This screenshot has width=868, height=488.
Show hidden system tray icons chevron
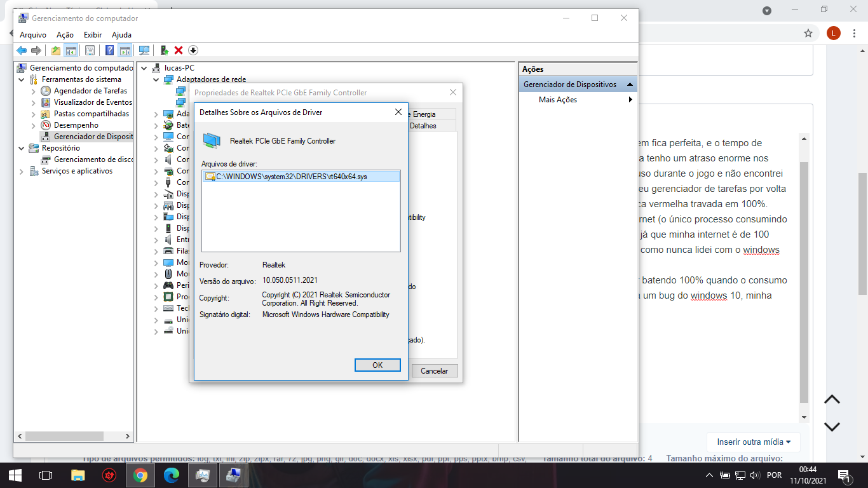tap(709, 475)
